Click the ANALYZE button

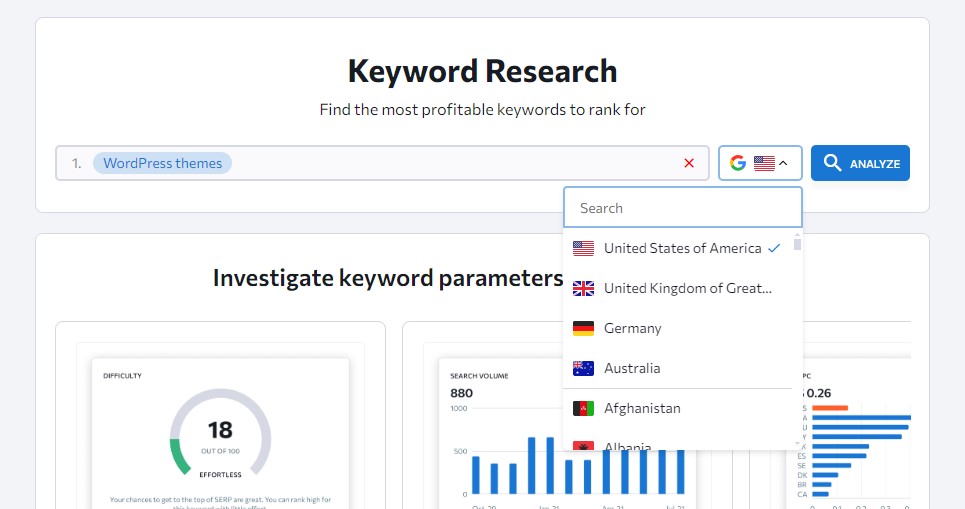pos(860,163)
